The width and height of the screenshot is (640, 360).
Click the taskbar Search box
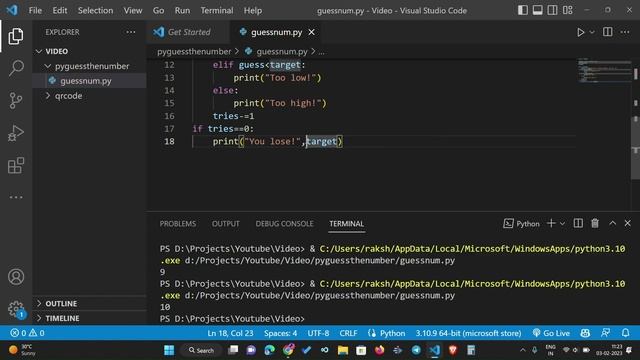(201, 350)
